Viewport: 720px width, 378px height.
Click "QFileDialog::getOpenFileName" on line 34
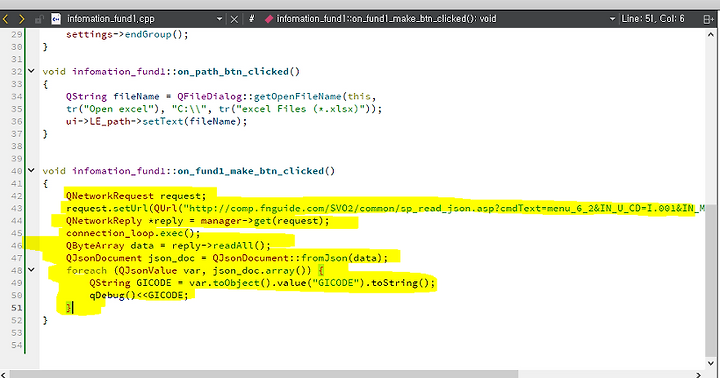tap(259, 96)
